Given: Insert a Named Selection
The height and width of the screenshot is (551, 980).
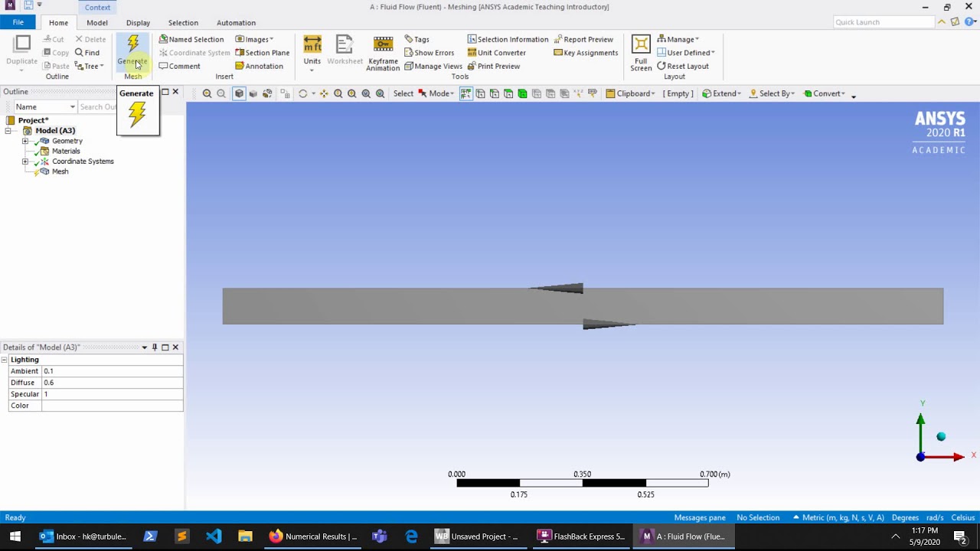Looking at the screenshot, I should pyautogui.click(x=191, y=39).
